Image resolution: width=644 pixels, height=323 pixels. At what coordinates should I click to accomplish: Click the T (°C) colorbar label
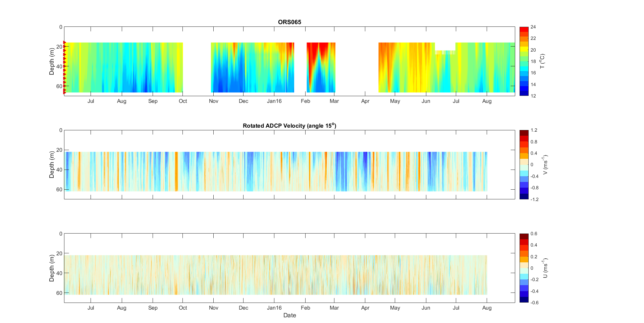[542, 61]
